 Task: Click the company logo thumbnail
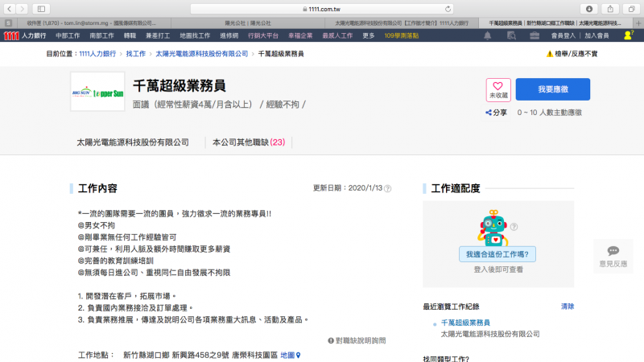97,92
